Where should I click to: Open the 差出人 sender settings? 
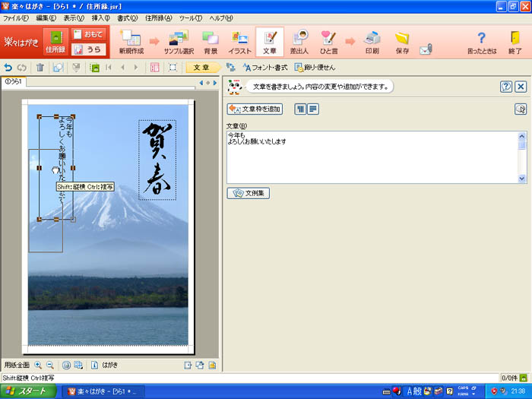[300, 42]
